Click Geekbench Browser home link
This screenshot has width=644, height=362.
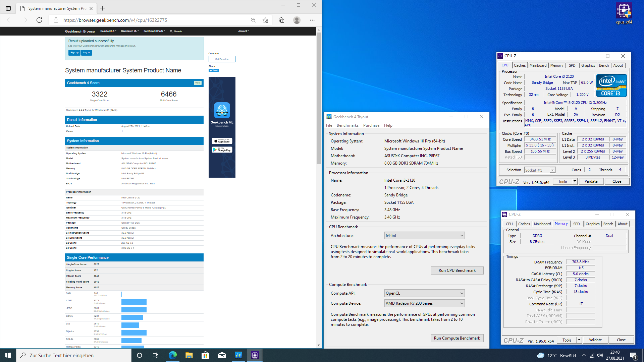click(x=80, y=31)
